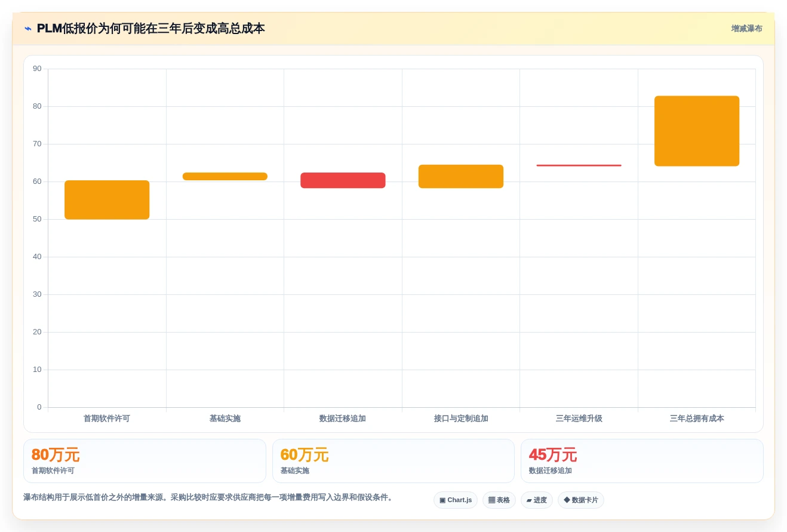Click the 45万元 data card
This screenshot has width=787, height=532.
(x=642, y=461)
